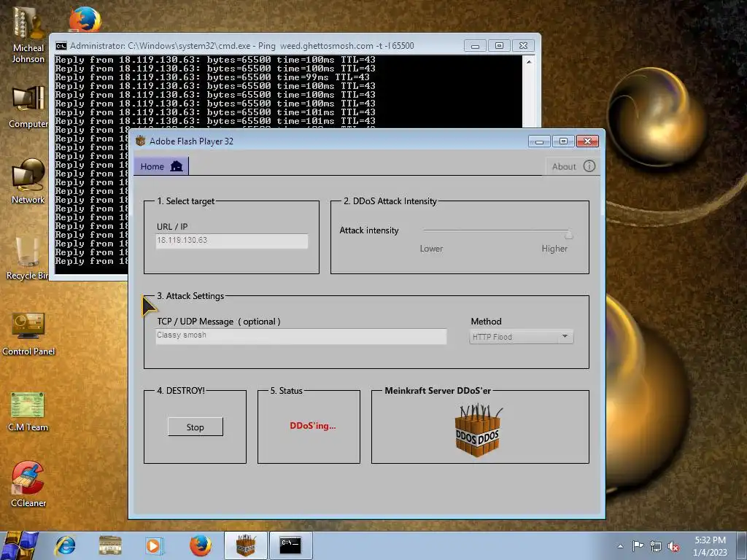747x560 pixels.
Task: Open the clock showing 5:32 PM
Action: pos(710,540)
